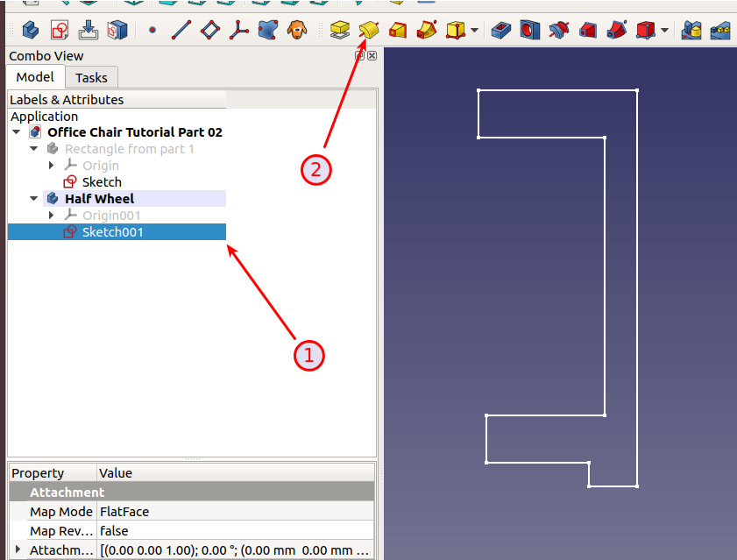Screen dimensions: 737x560
Task: Select Sketch under Rectangle from part 1
Action: (x=102, y=182)
